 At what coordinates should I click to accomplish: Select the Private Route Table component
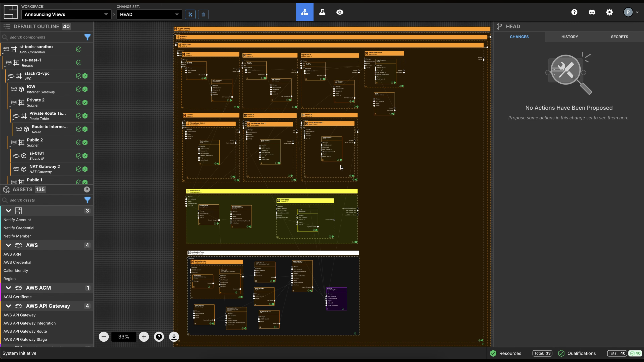pos(52,116)
